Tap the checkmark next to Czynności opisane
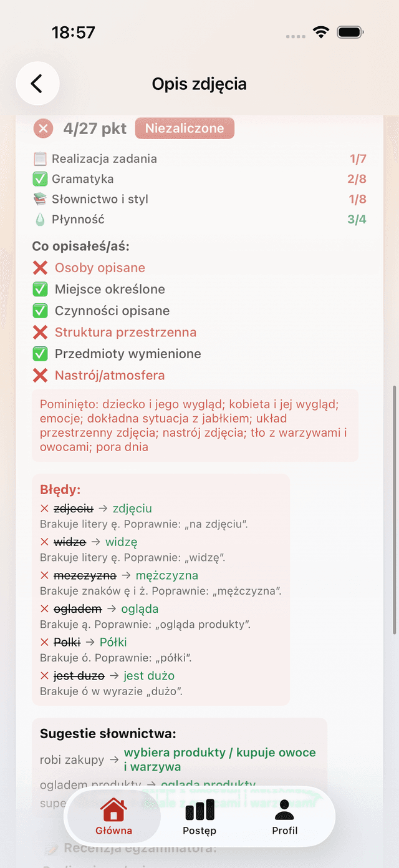The image size is (399, 868). [41, 311]
